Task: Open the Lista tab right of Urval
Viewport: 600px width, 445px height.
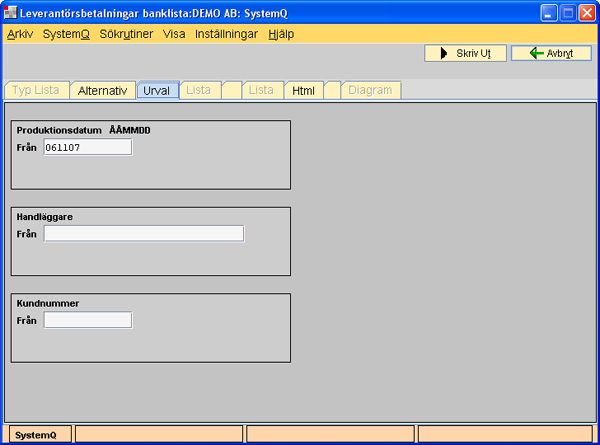Action: 199,90
